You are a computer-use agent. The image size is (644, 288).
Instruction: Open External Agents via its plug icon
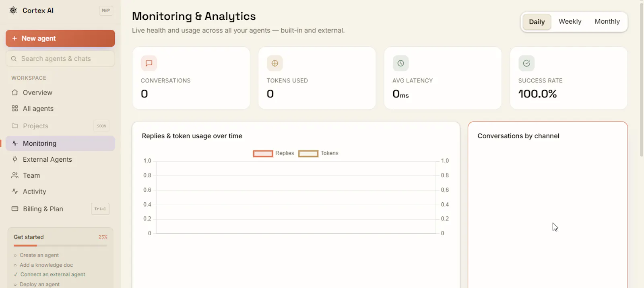15,159
